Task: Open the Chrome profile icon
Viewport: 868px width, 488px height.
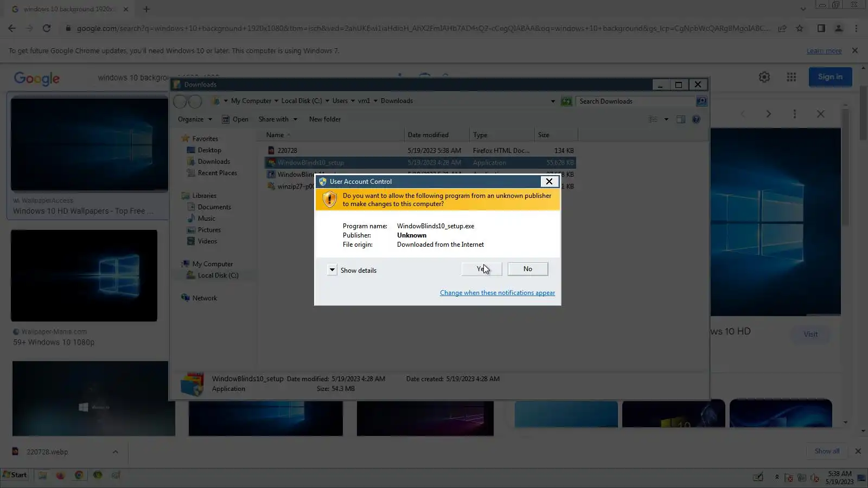Action: coord(839,28)
